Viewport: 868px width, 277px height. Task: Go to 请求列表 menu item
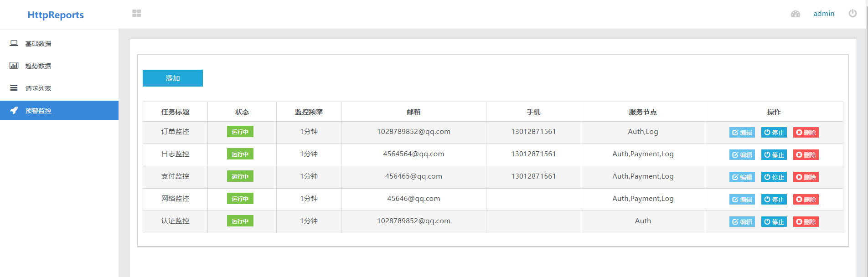59,88
